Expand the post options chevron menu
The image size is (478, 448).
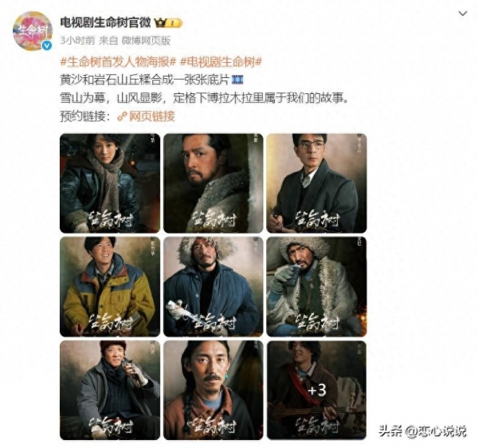(463, 14)
